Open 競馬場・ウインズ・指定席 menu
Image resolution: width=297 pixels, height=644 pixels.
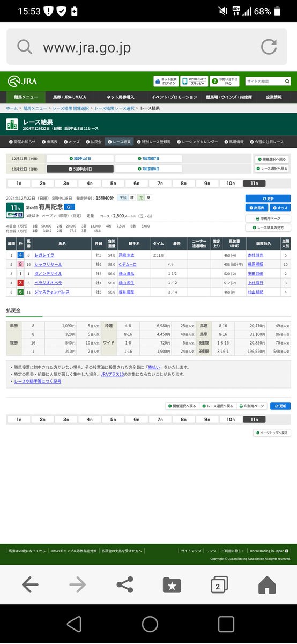(229, 97)
